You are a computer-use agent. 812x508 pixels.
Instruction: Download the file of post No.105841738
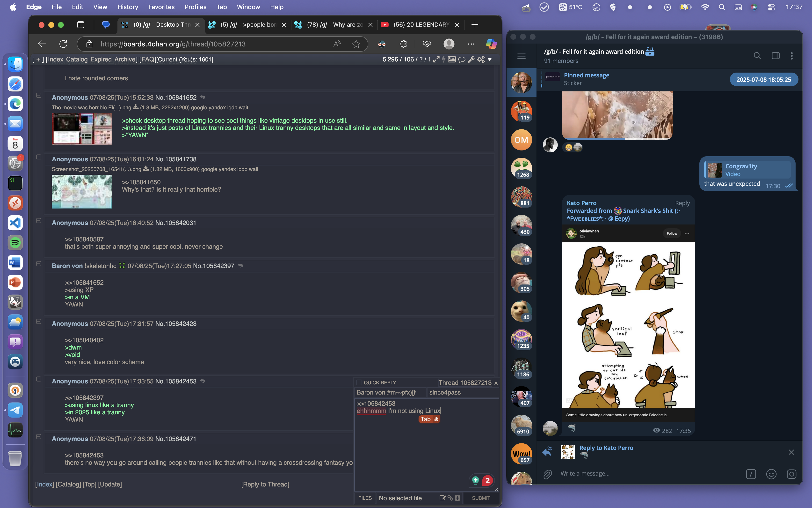tap(146, 169)
